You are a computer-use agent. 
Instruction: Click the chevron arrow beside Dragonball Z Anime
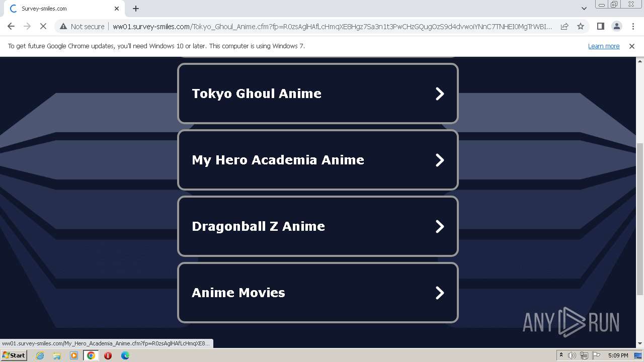[440, 226]
